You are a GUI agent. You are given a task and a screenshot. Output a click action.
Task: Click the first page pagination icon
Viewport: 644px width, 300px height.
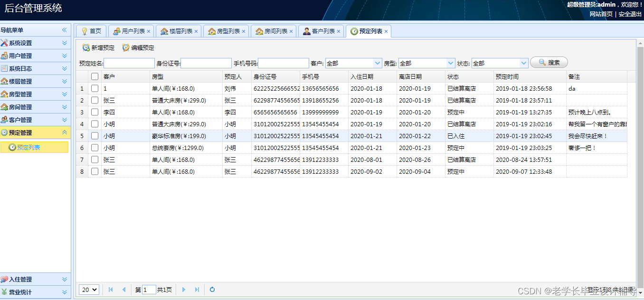(x=110, y=289)
